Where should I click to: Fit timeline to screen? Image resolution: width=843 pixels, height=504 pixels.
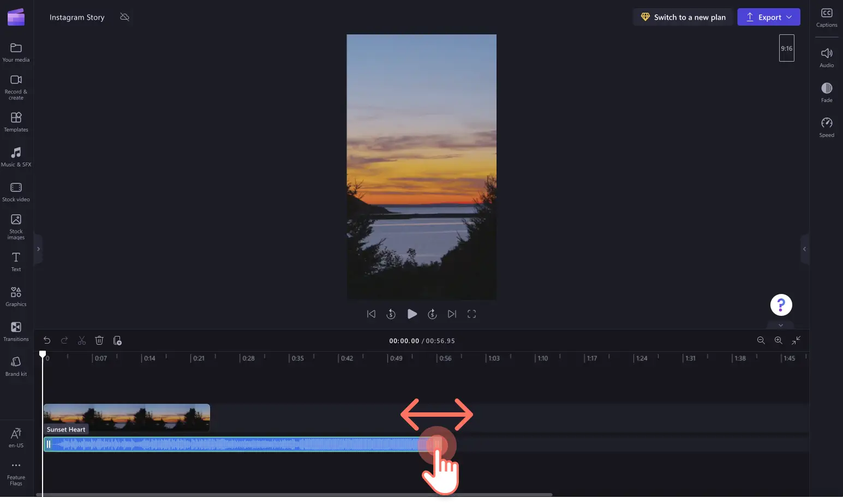click(796, 340)
